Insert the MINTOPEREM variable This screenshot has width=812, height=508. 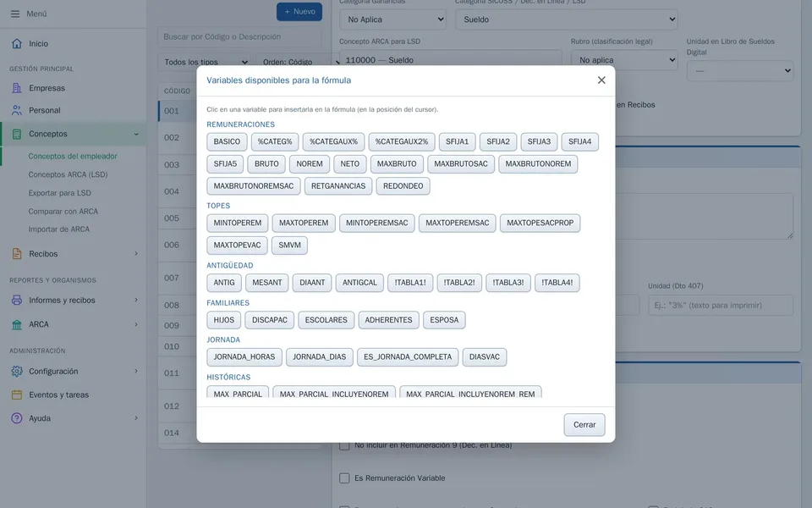[x=237, y=223]
